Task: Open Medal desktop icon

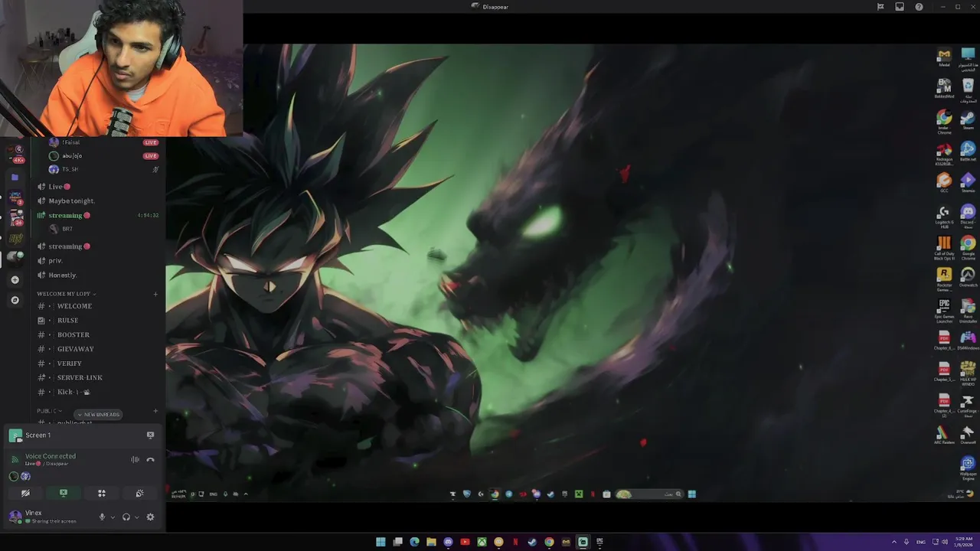Action: pos(944,57)
